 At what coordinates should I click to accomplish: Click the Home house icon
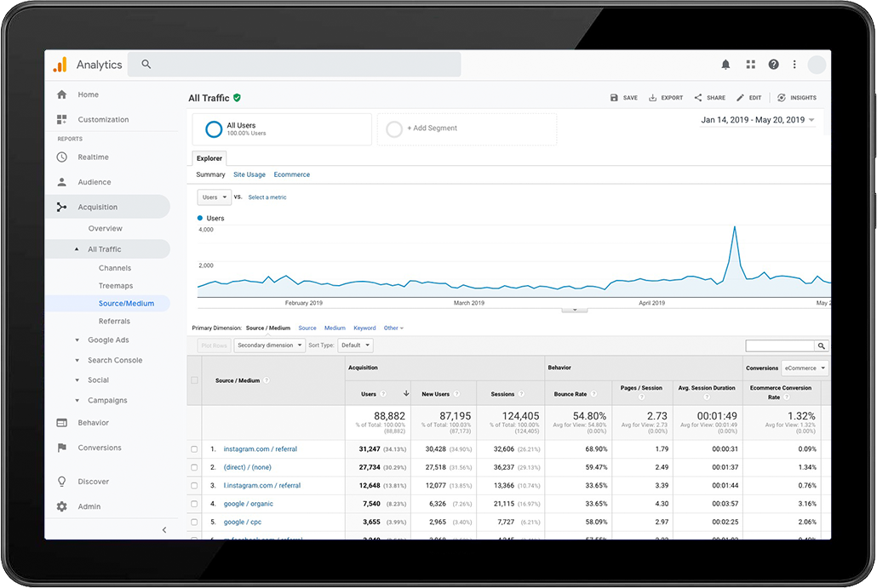tap(61, 94)
